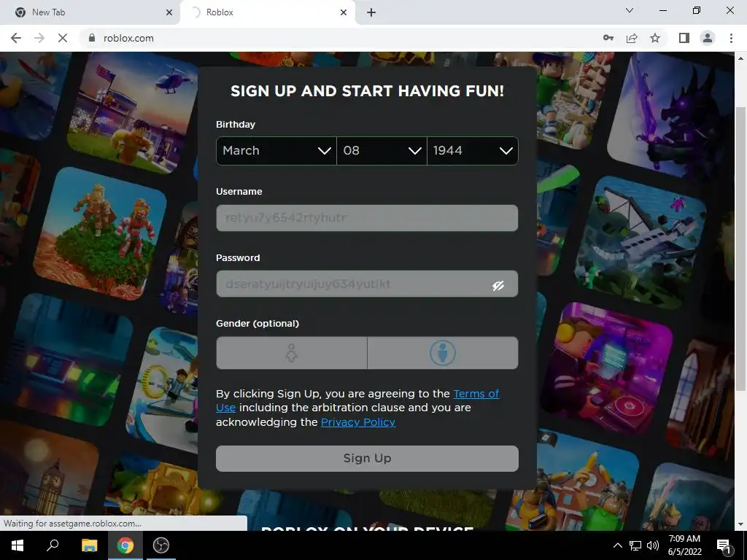
Task: Open the birthday day dropdown showing 08
Action: [x=382, y=150]
